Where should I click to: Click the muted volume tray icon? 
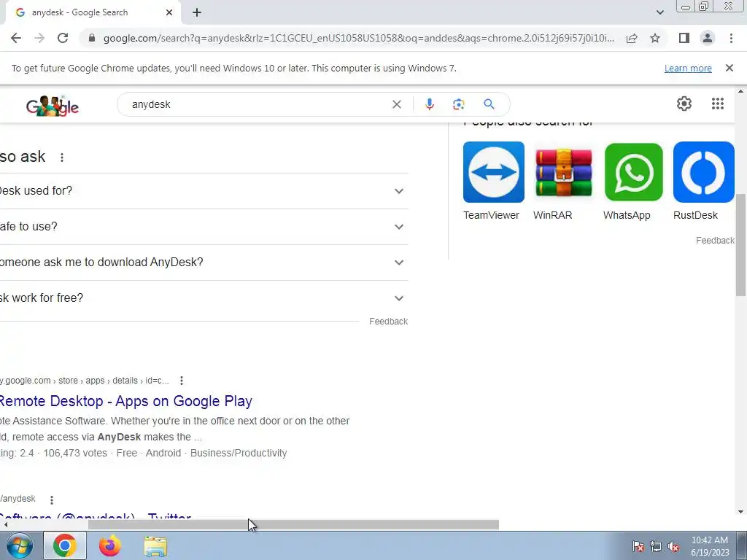(x=673, y=546)
